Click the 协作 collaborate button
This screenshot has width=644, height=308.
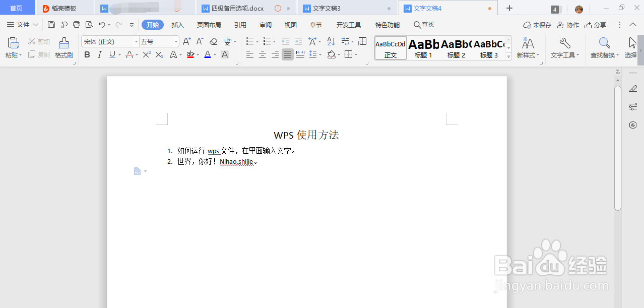pos(568,25)
